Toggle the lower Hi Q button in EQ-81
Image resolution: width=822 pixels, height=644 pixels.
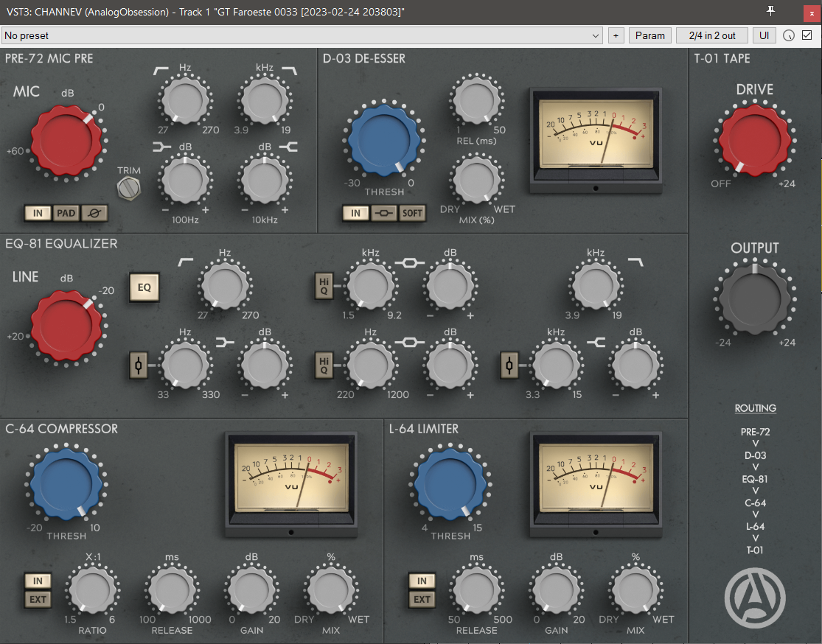[323, 365]
